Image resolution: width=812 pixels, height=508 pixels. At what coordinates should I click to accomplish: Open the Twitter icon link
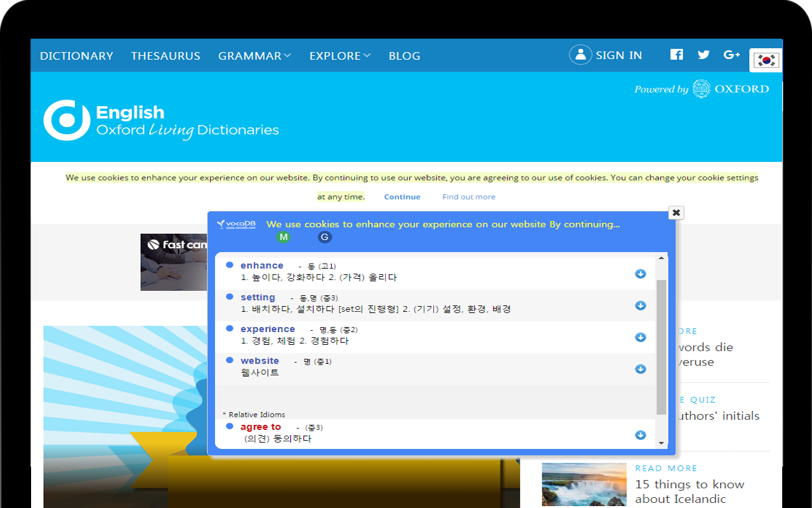704,55
